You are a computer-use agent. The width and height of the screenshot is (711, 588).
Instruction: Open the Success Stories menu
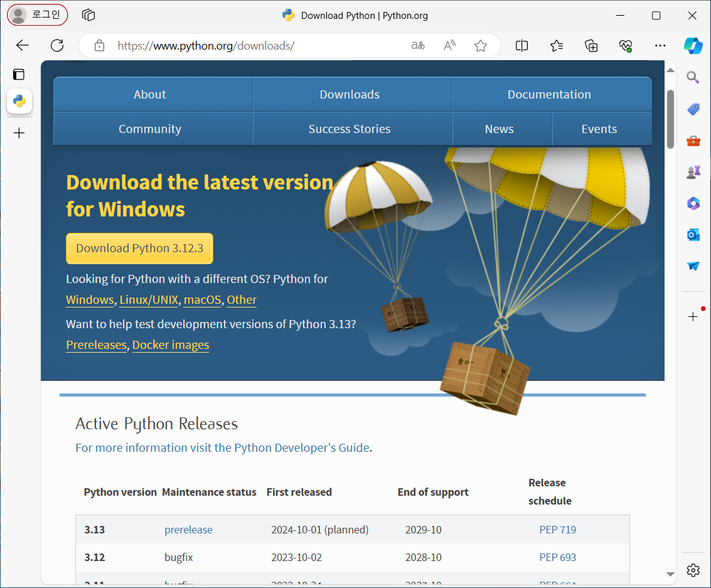point(352,129)
